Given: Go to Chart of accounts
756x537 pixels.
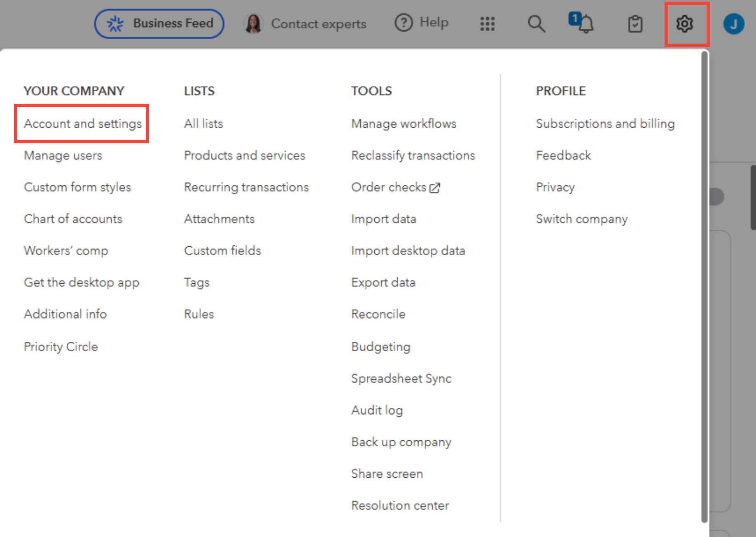Looking at the screenshot, I should coord(73,219).
